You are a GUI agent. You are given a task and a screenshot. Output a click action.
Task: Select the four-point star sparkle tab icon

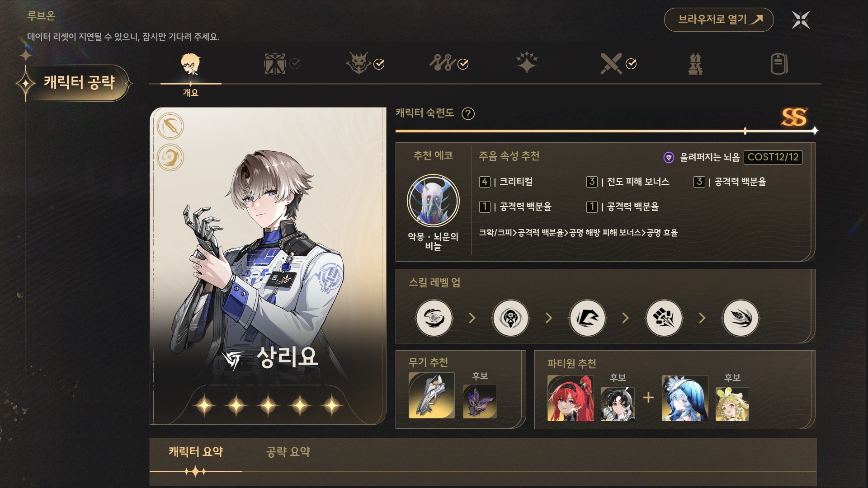[527, 63]
